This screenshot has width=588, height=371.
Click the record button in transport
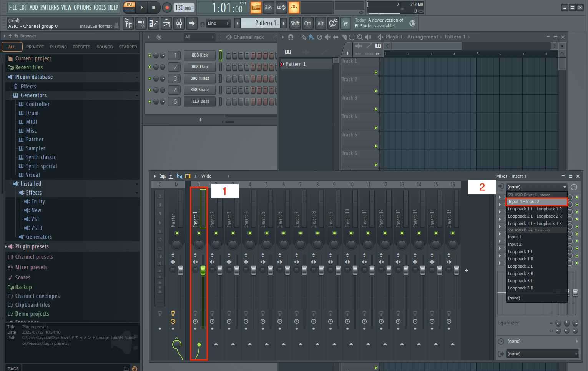click(167, 7)
